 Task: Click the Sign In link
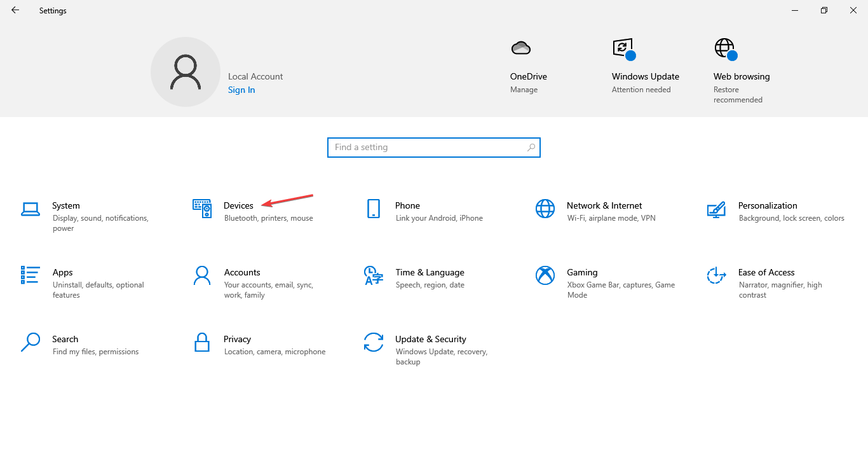pyautogui.click(x=241, y=90)
